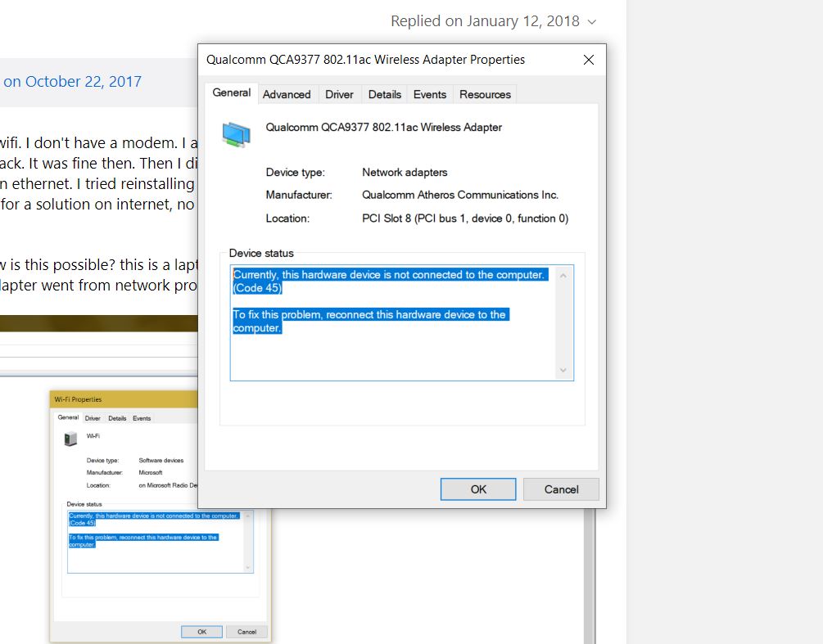Image resolution: width=823 pixels, height=644 pixels.
Task: Click Driver tab in Wi-Fi Properties screenshot
Action: coord(93,418)
